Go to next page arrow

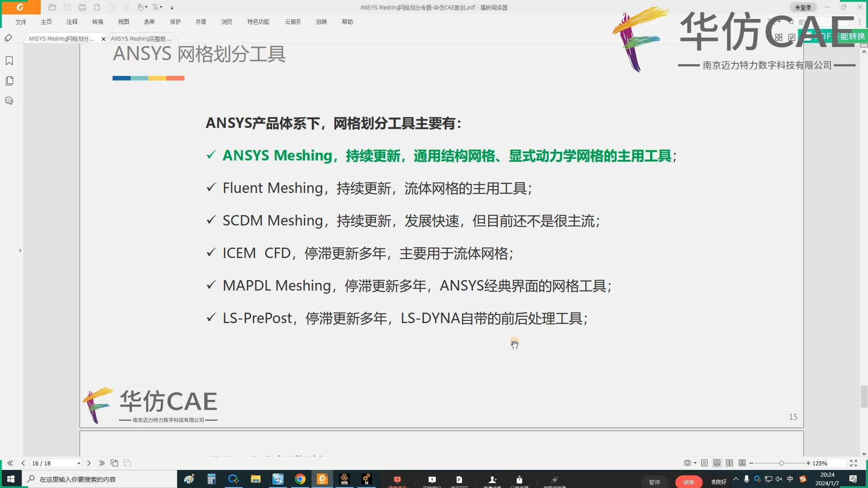tap(89, 463)
